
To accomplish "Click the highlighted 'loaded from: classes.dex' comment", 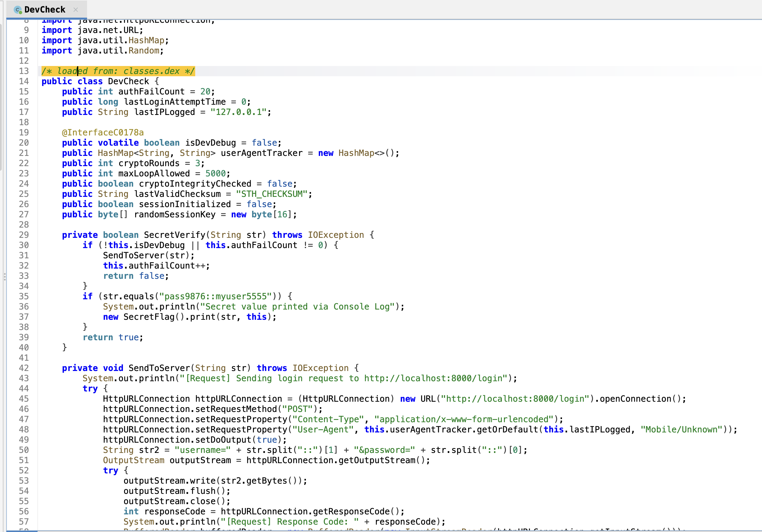I will tap(118, 71).
